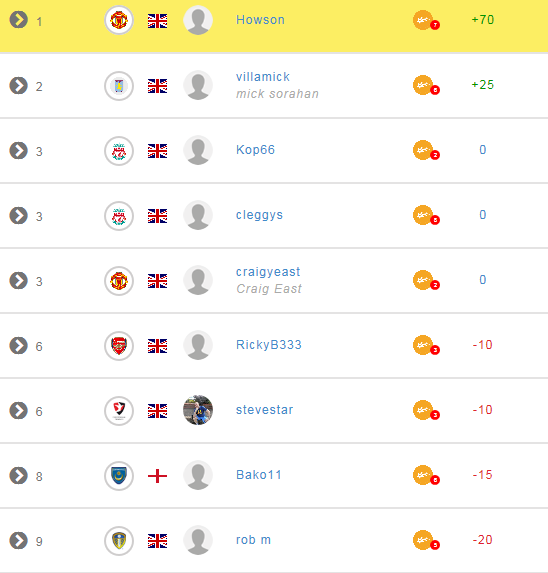This screenshot has height=573, width=548.
Task: Expand rob m's row via the chevron
Action: pyautogui.click(x=19, y=540)
